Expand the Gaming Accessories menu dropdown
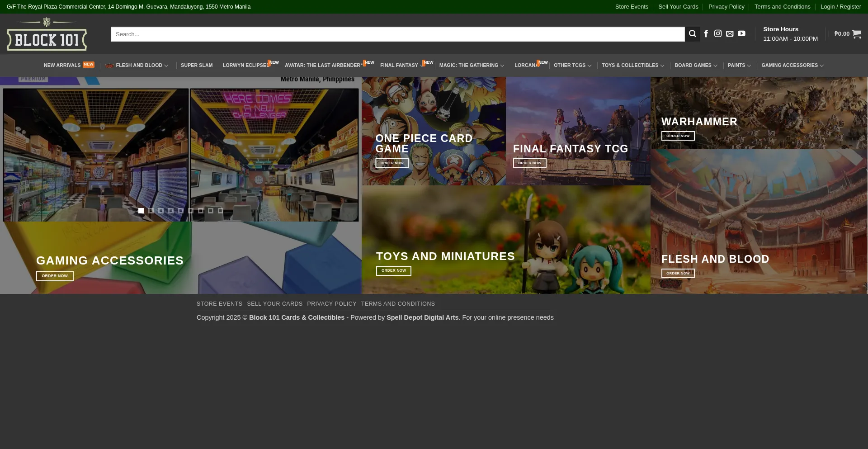The height and width of the screenshot is (449, 868). point(822,66)
